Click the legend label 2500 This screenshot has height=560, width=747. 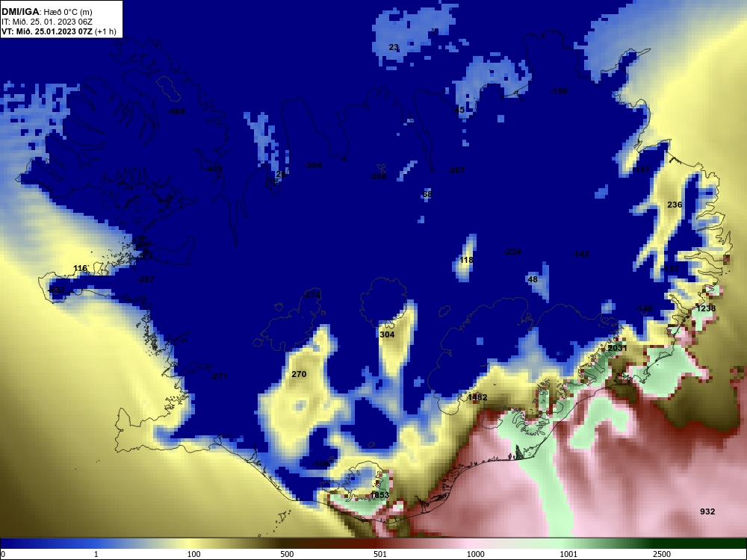tap(662, 554)
